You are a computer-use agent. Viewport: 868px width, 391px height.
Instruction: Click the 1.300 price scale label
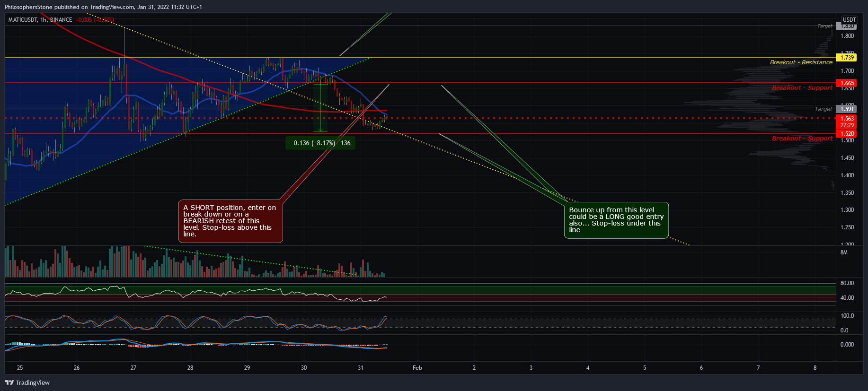coord(847,210)
